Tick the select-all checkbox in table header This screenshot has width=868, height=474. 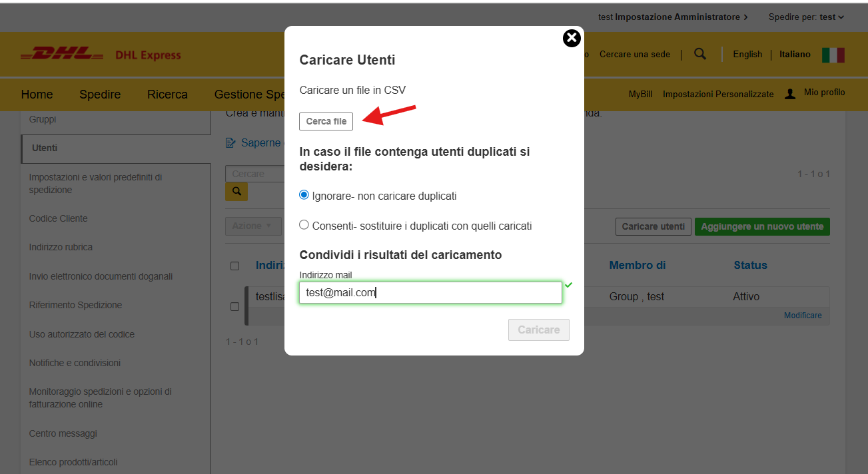click(234, 266)
